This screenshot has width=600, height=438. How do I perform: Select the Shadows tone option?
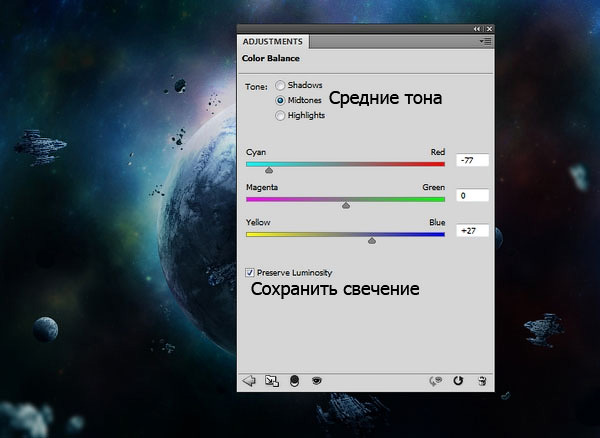coord(280,86)
